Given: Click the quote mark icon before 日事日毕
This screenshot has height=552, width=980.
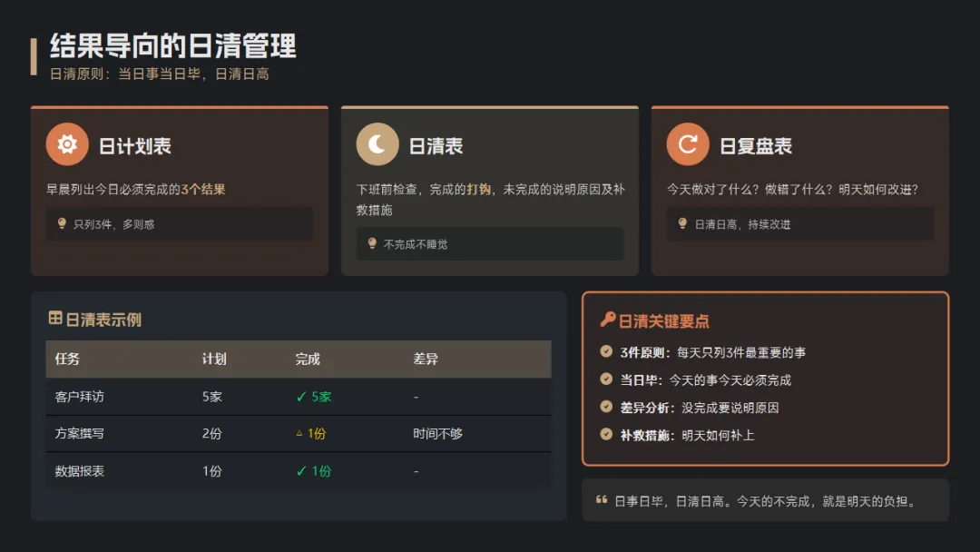Looking at the screenshot, I should [602, 499].
